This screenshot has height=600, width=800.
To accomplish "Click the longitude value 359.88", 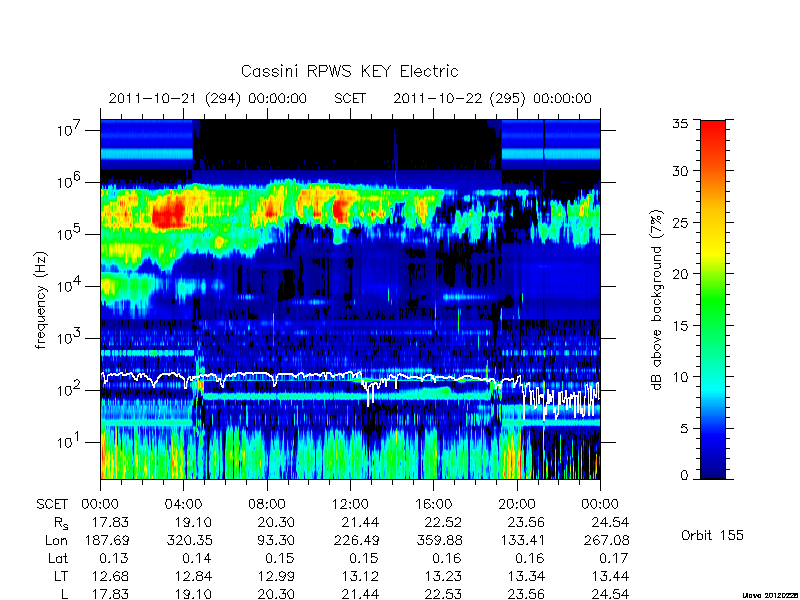I will click(x=442, y=540).
